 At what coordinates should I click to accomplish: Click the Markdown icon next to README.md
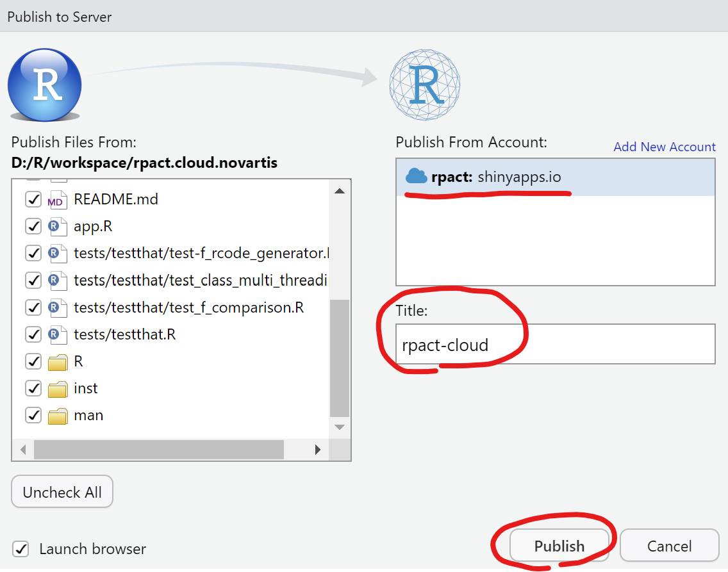(x=57, y=199)
